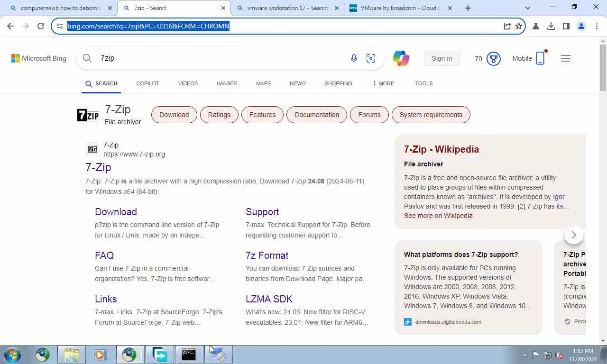Select the NEWS search tab
This screenshot has height=364, width=607.
coord(297,83)
